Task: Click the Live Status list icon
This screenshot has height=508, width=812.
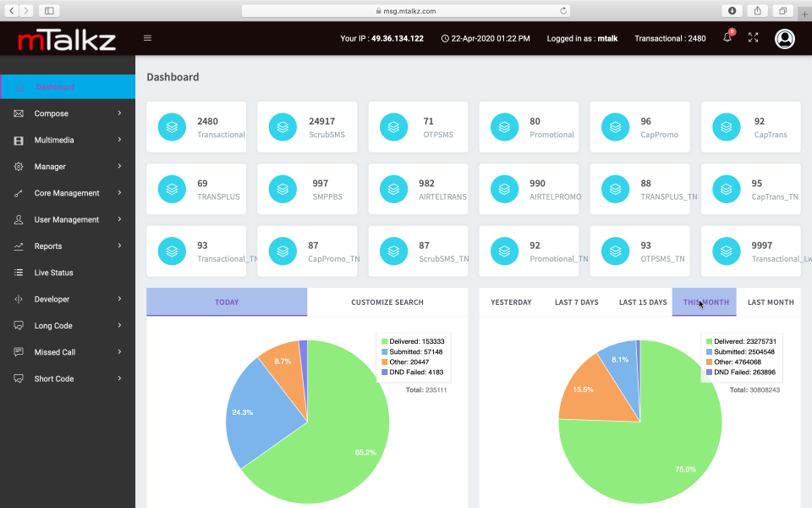Action: coord(19,272)
